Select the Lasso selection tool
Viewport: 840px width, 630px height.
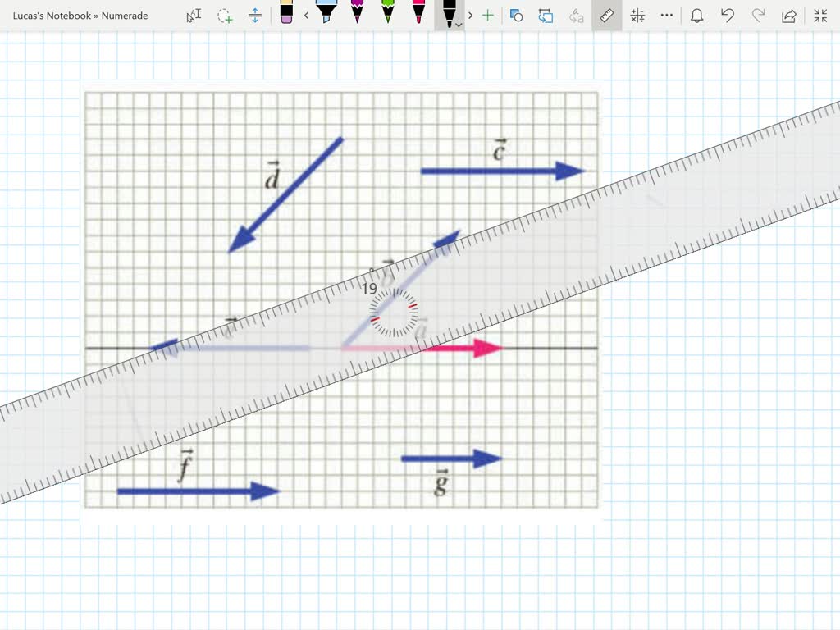click(226, 16)
